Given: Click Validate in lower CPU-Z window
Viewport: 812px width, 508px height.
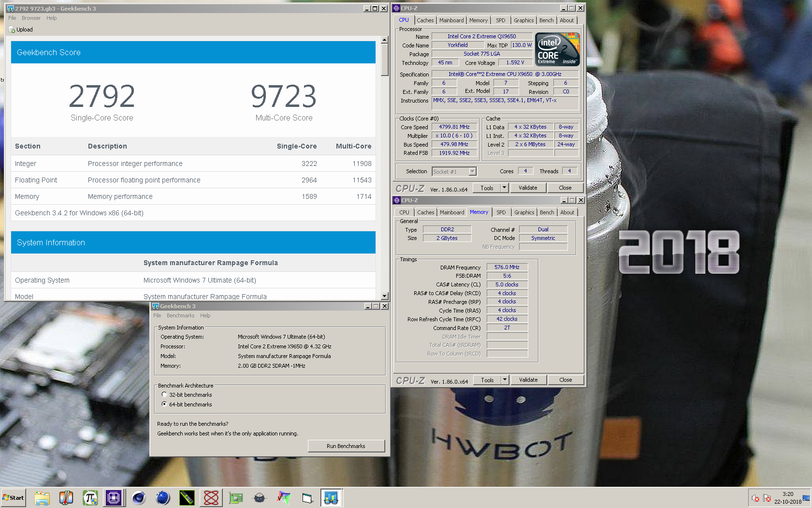Looking at the screenshot, I should [x=528, y=380].
